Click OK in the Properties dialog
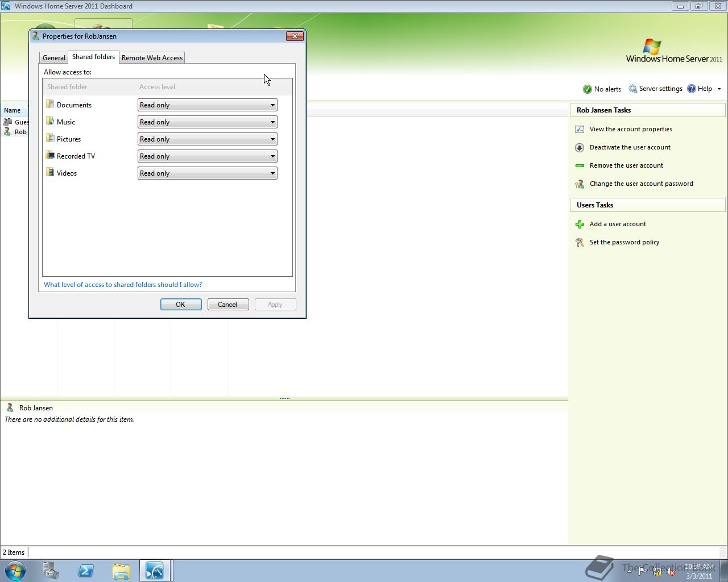 tap(181, 305)
